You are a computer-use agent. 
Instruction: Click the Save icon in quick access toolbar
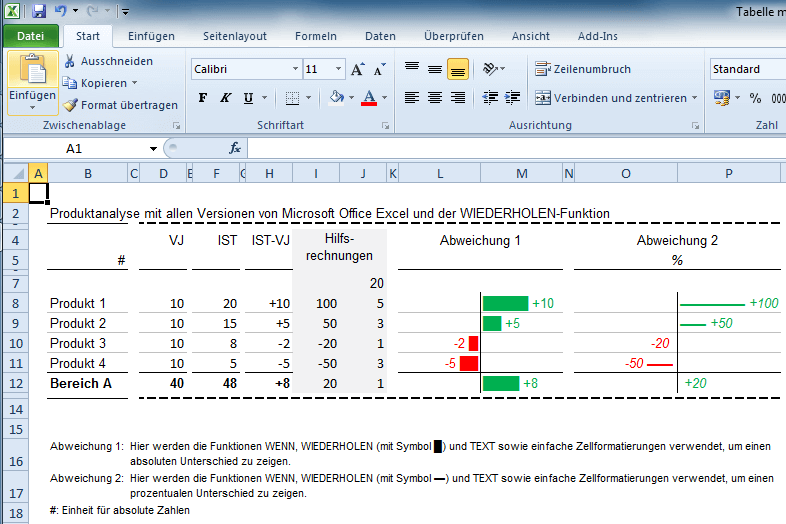pyautogui.click(x=40, y=11)
